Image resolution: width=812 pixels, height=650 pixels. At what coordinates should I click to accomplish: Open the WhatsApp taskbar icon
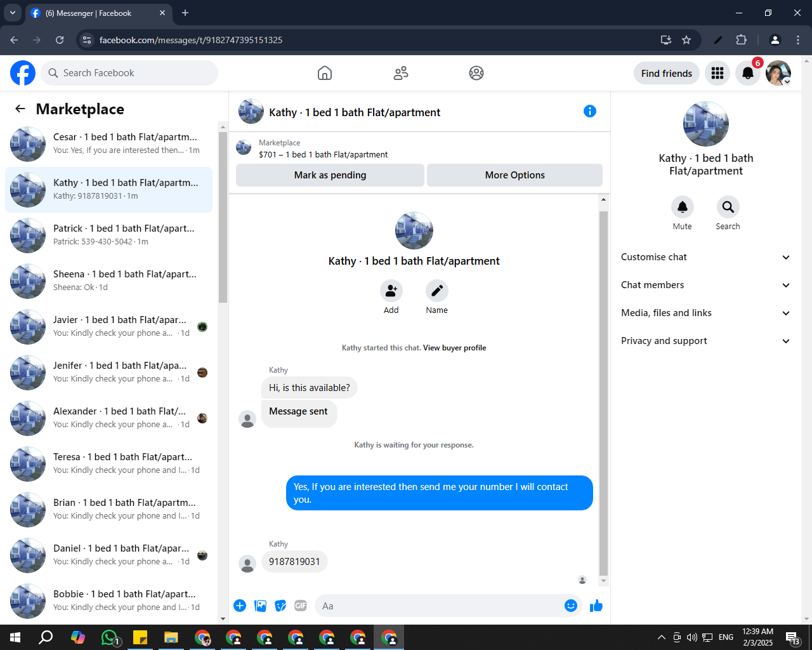point(109,637)
